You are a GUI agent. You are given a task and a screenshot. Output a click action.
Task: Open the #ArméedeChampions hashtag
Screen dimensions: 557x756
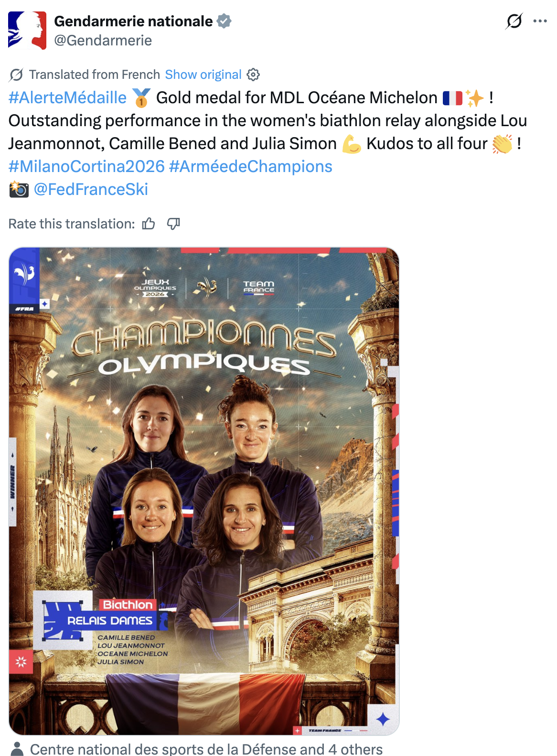point(250,166)
